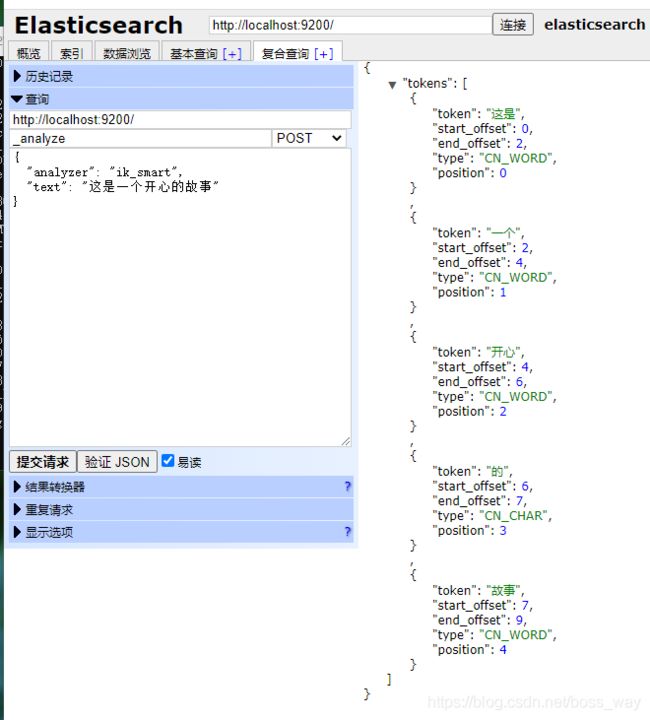Click the Elasticsearch header title

point(99,25)
